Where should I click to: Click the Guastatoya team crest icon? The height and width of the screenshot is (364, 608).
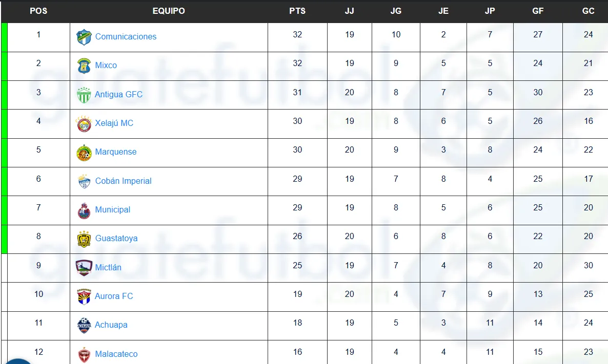84,239
